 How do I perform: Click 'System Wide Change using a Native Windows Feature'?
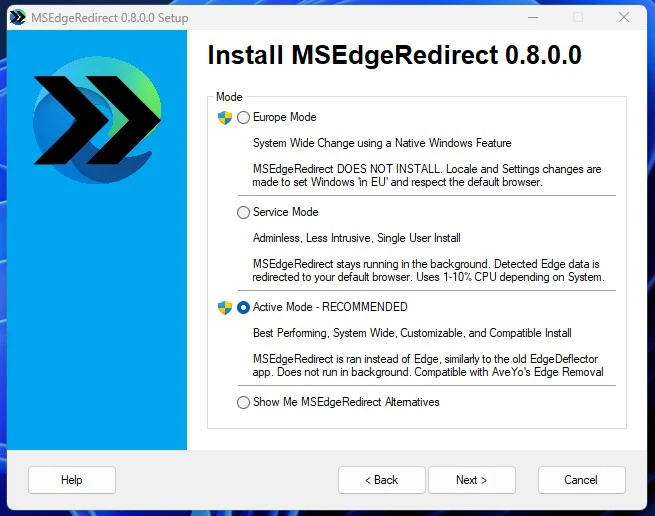click(x=382, y=143)
